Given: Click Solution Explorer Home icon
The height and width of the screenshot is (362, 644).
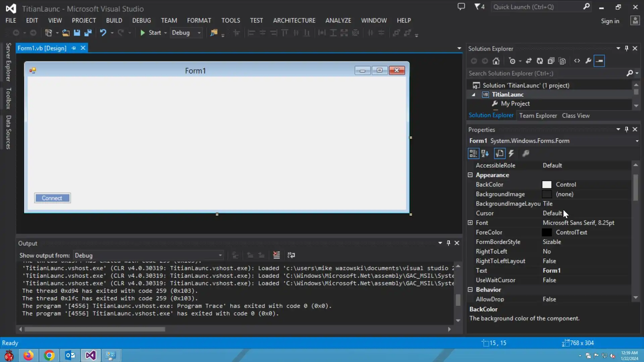Looking at the screenshot, I should tap(496, 61).
